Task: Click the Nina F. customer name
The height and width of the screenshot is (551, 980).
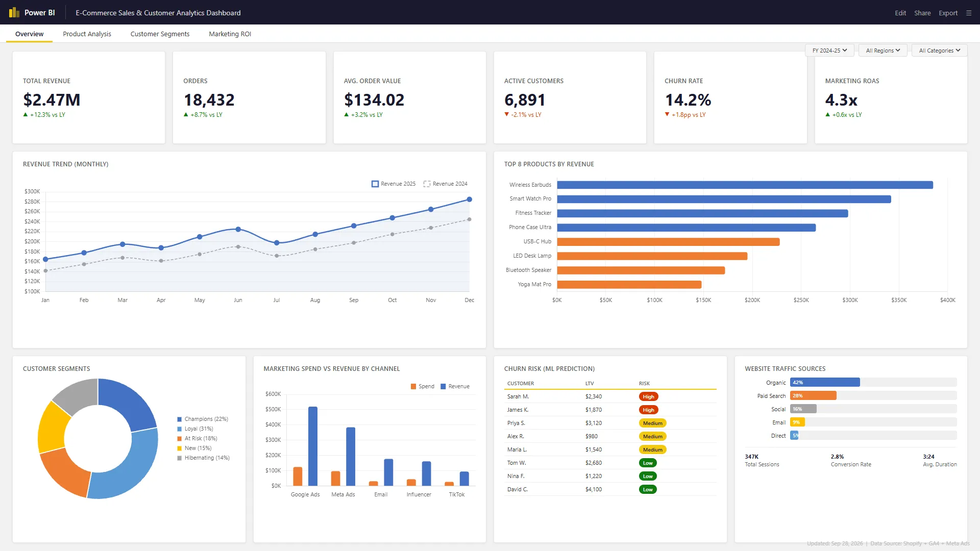Action: click(x=516, y=476)
